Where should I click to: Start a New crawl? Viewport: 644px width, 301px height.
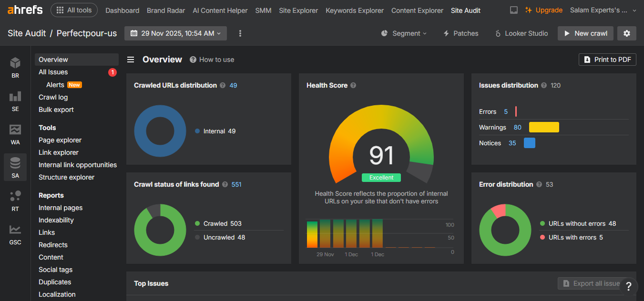[585, 33]
